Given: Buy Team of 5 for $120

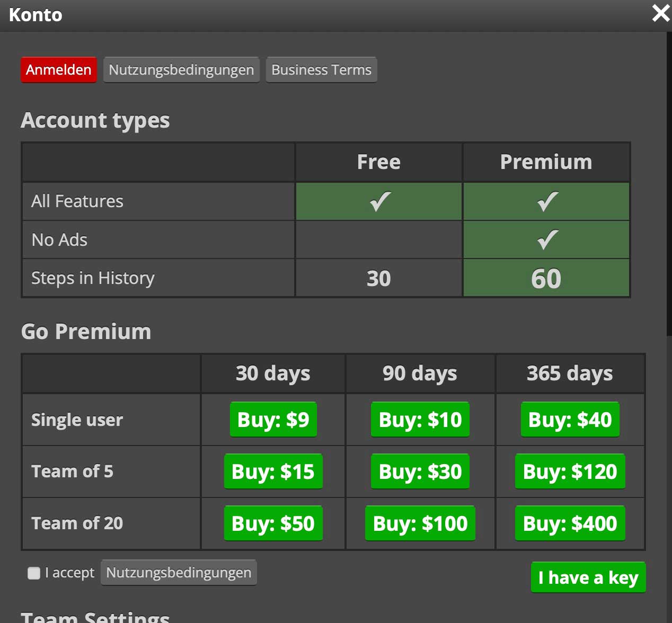Looking at the screenshot, I should tap(570, 471).
